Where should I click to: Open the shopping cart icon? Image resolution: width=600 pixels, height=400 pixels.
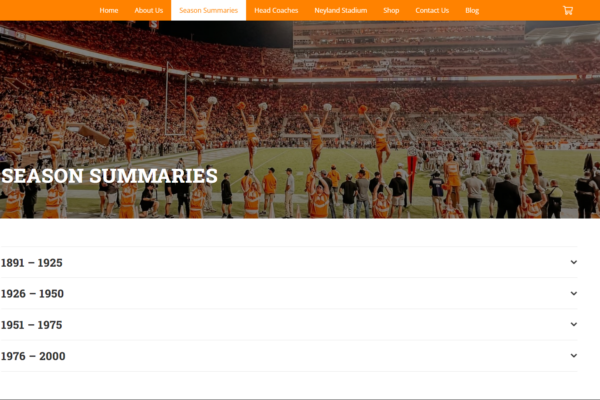(x=568, y=10)
